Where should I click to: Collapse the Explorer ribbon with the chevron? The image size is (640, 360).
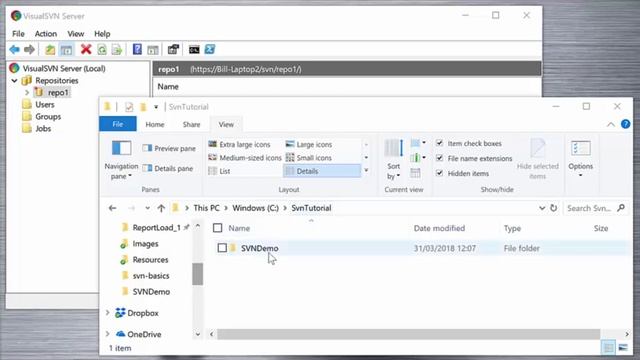(611, 124)
